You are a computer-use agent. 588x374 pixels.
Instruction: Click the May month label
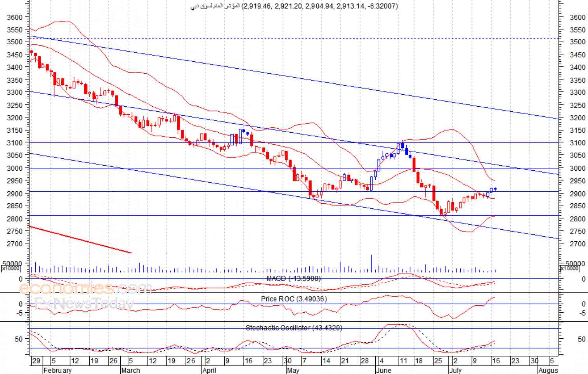pyautogui.click(x=293, y=371)
